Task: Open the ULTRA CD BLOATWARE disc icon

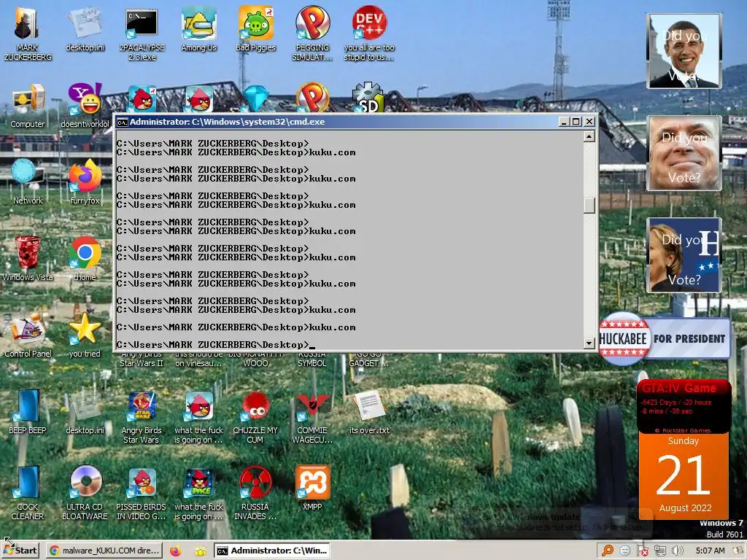Action: tap(85, 492)
